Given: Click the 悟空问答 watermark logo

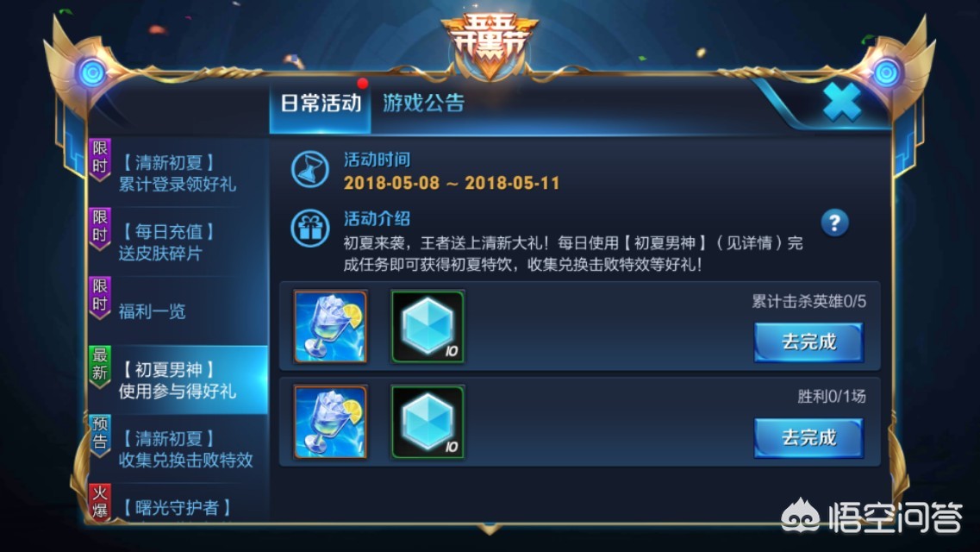Looking at the screenshot, I should [871, 516].
